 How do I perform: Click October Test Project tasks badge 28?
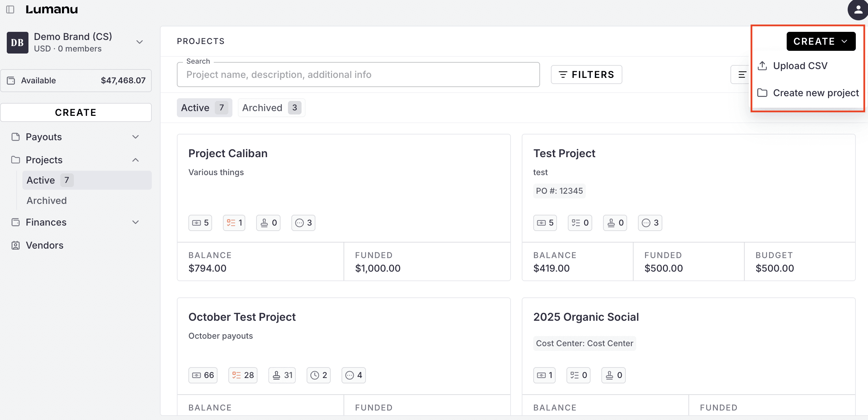[243, 375]
